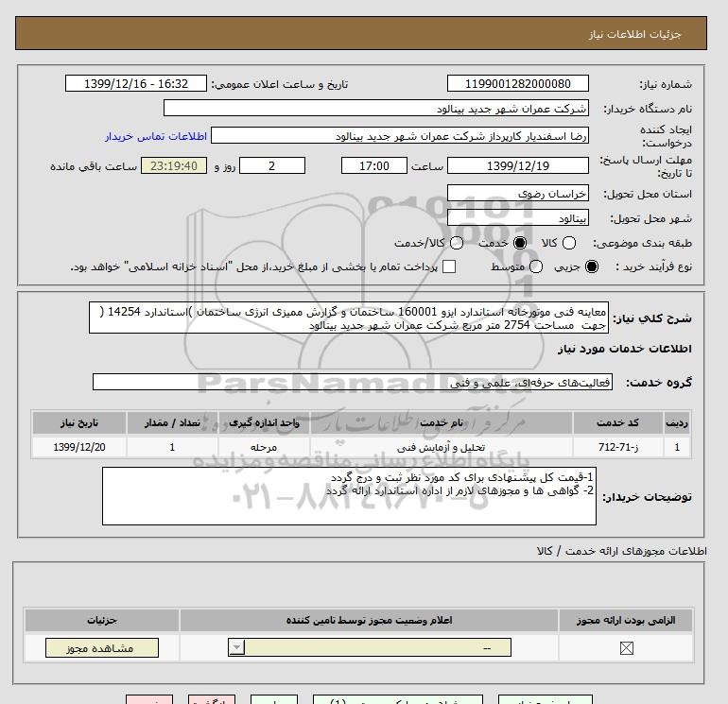The width and height of the screenshot is (728, 704).
Task: Click the شماره نیاز field 1199001282000080
Action: [518, 83]
